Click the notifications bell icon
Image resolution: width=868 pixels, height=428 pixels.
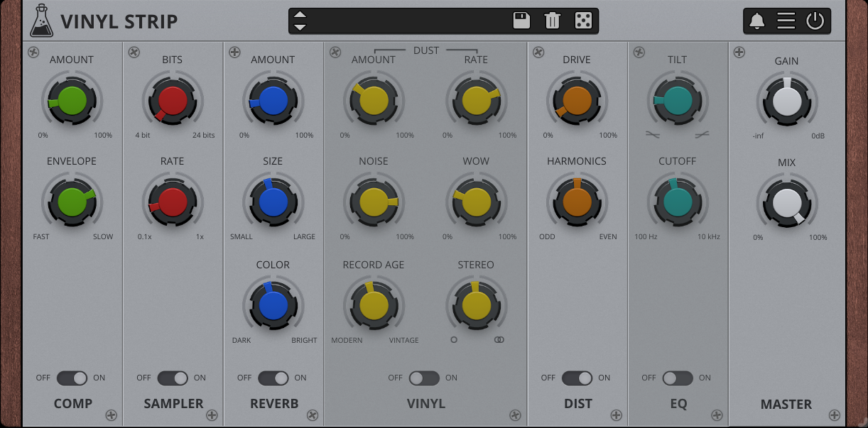point(756,21)
